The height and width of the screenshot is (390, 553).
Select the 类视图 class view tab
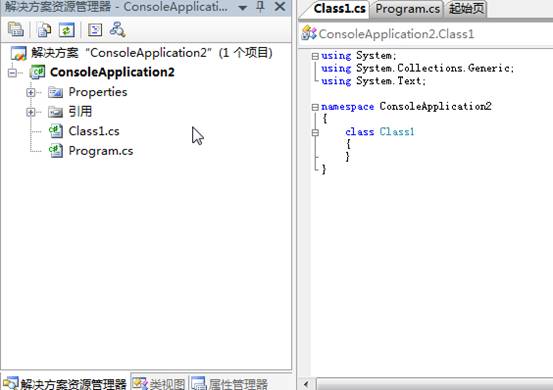pyautogui.click(x=159, y=384)
